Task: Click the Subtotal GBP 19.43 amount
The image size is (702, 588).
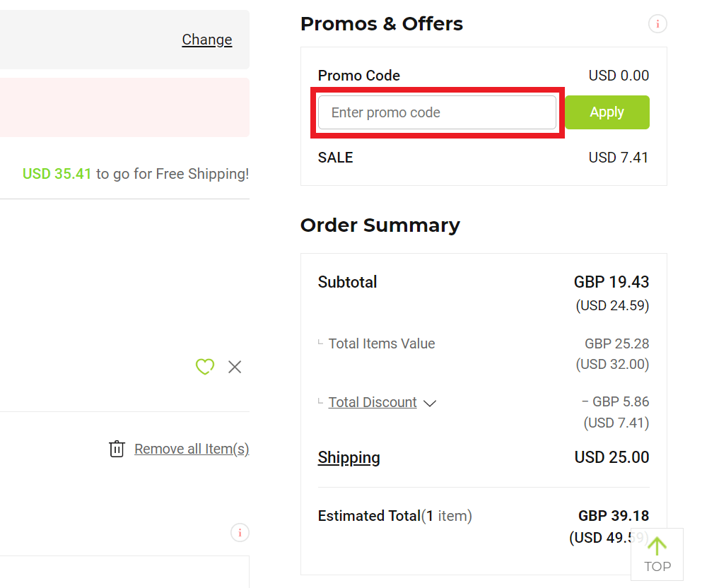Action: pos(611,282)
